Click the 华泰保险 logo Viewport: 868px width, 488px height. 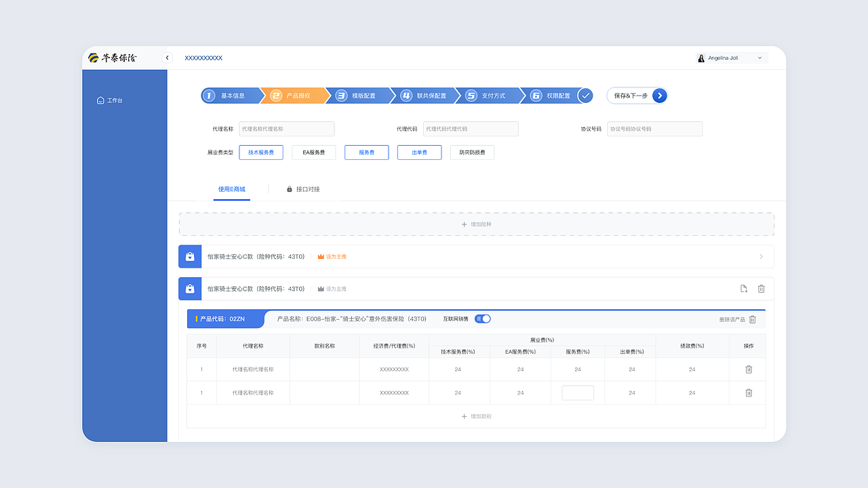(112, 58)
